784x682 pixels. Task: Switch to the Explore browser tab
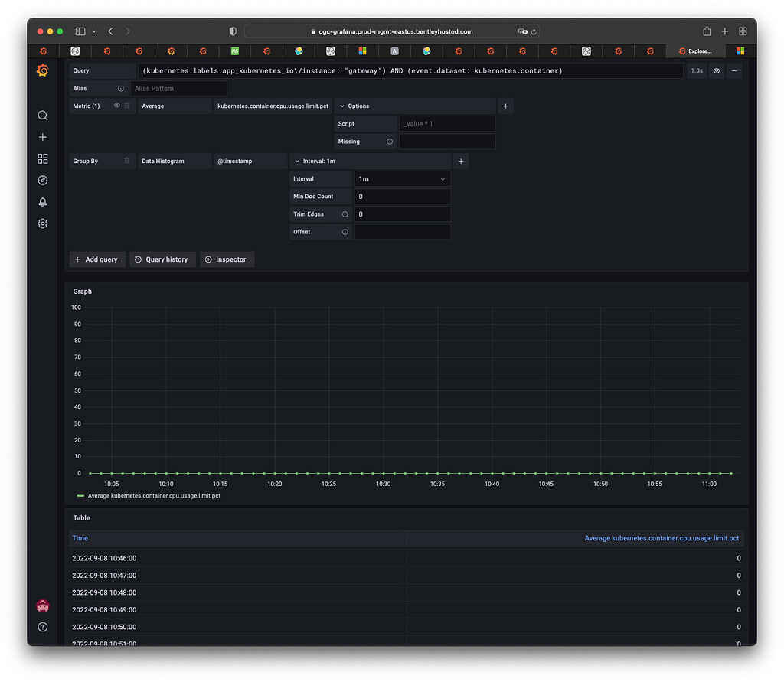click(x=695, y=51)
